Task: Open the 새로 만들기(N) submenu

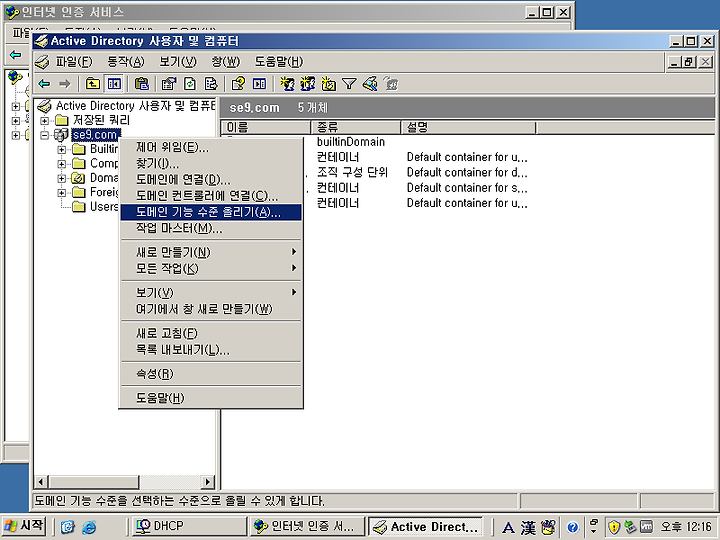Action: click(x=211, y=252)
